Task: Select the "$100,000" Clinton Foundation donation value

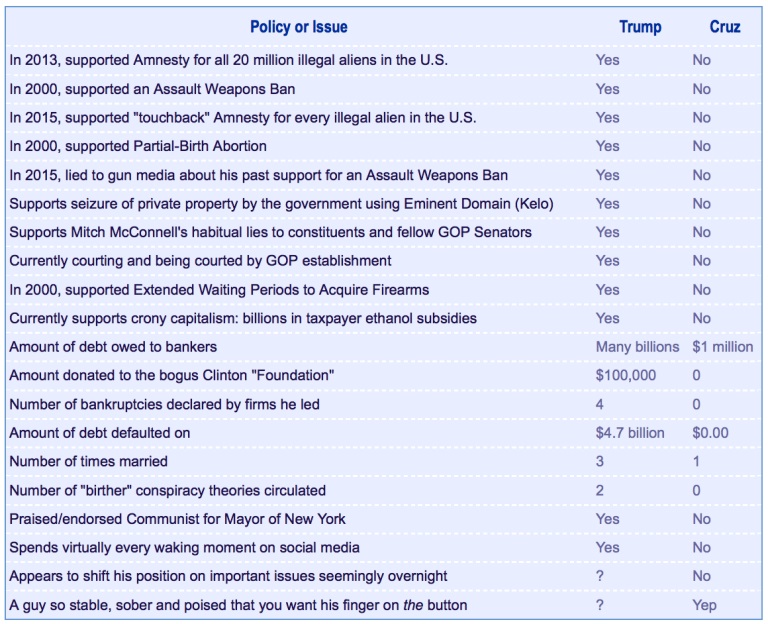Action: pos(626,376)
